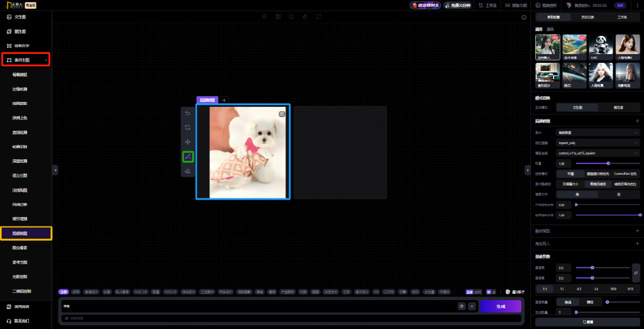644x329 pixels.
Task: Click the 重置 reset button
Action: 588,322
